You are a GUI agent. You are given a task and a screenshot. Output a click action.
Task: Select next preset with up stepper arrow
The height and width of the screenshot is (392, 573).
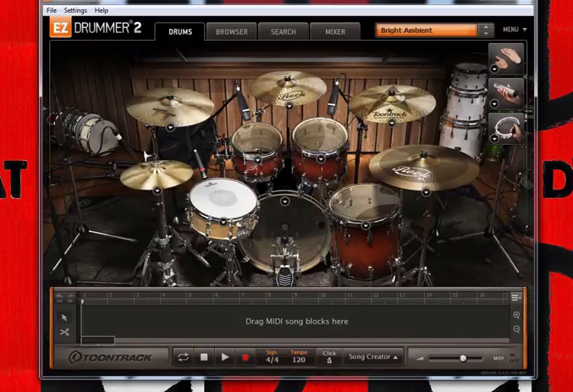[x=486, y=27]
